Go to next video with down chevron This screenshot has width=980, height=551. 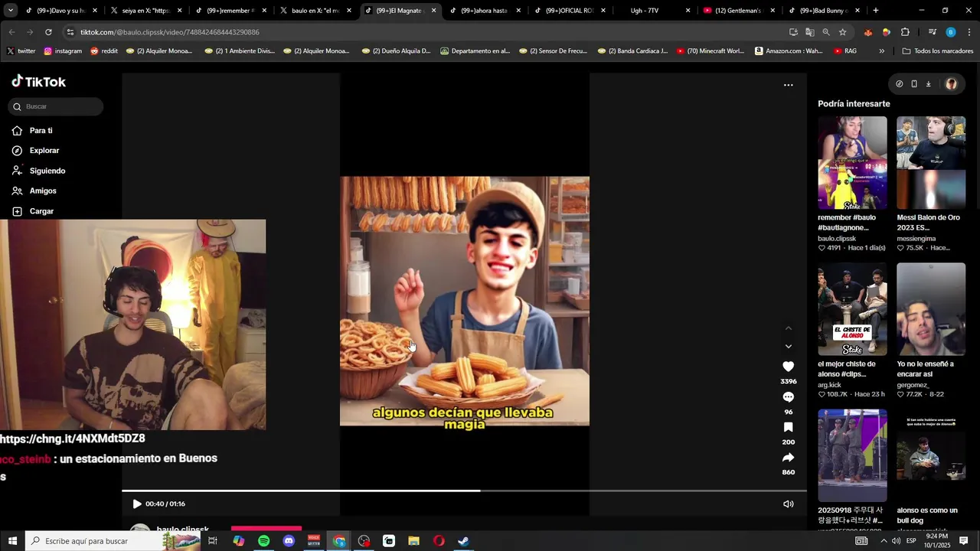(x=788, y=347)
